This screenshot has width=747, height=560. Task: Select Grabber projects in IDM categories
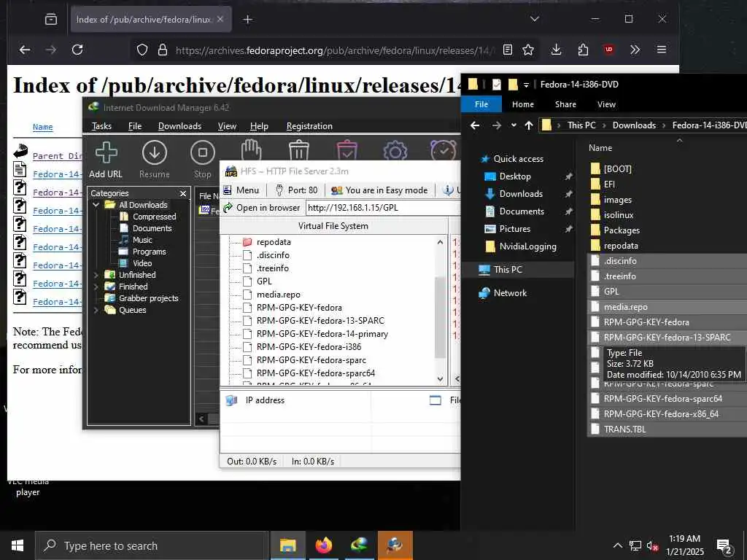(x=148, y=298)
